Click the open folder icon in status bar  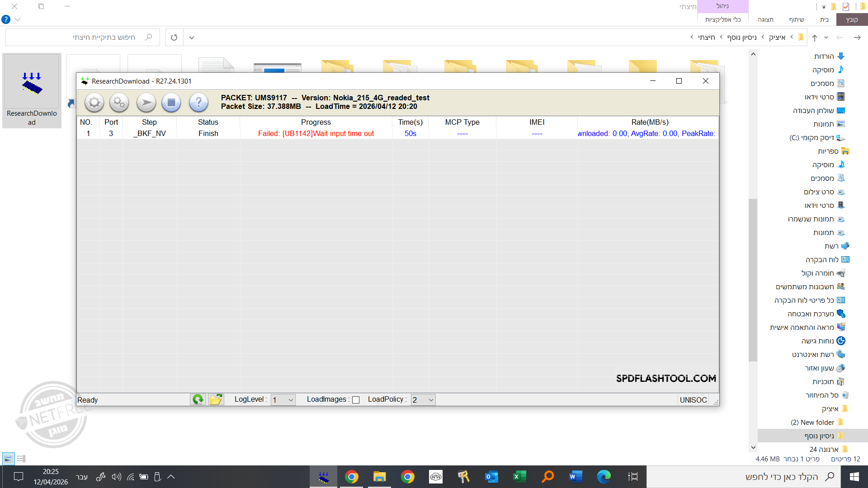point(216,399)
